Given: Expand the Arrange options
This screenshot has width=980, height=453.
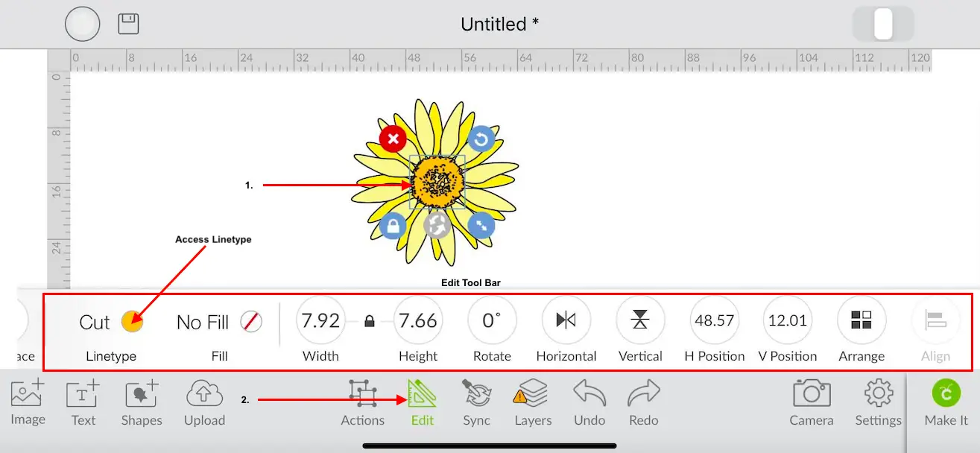Looking at the screenshot, I should click(x=862, y=320).
